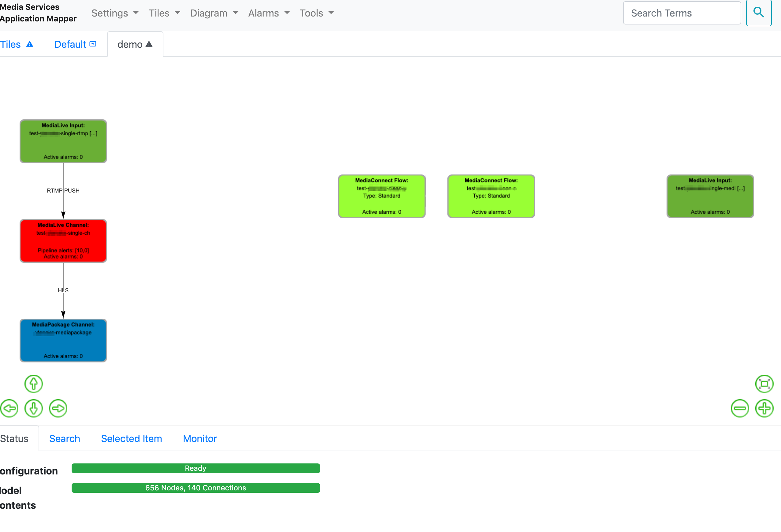Open the Selected Item tab

point(131,438)
